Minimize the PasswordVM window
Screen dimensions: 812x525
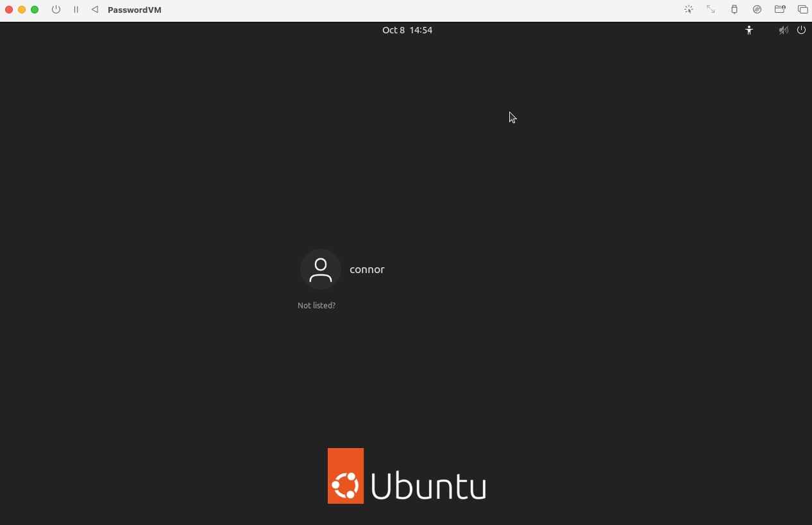tap(21, 10)
